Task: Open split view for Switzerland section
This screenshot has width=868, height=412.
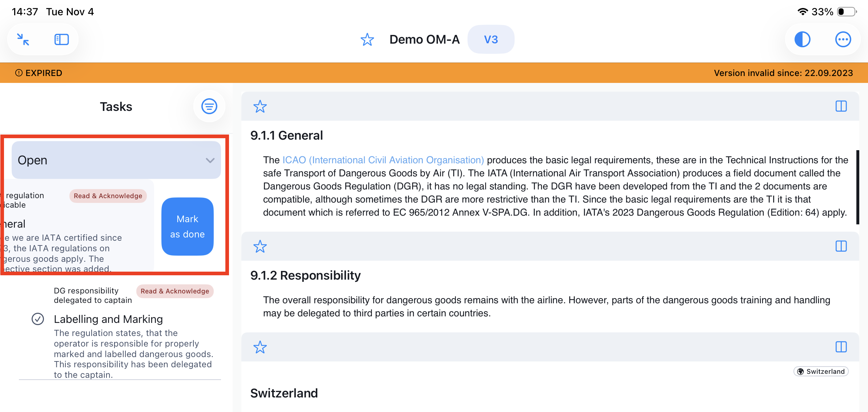Action: [x=841, y=347]
